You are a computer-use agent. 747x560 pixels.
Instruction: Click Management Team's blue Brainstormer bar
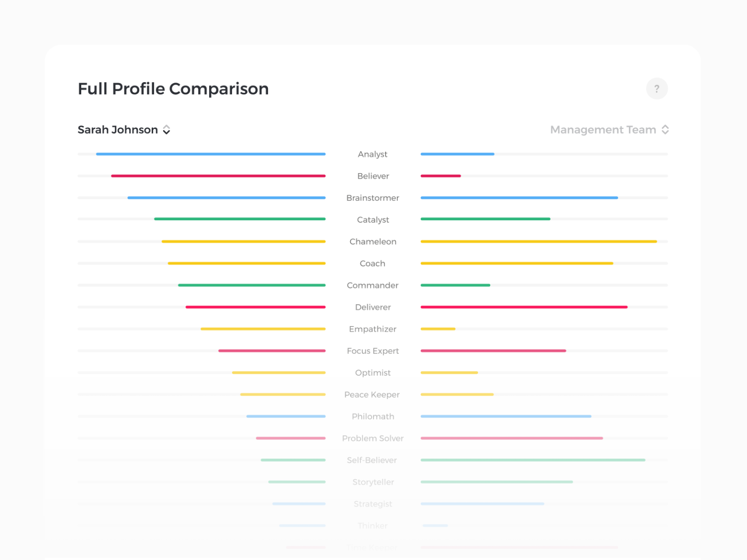[x=519, y=198]
